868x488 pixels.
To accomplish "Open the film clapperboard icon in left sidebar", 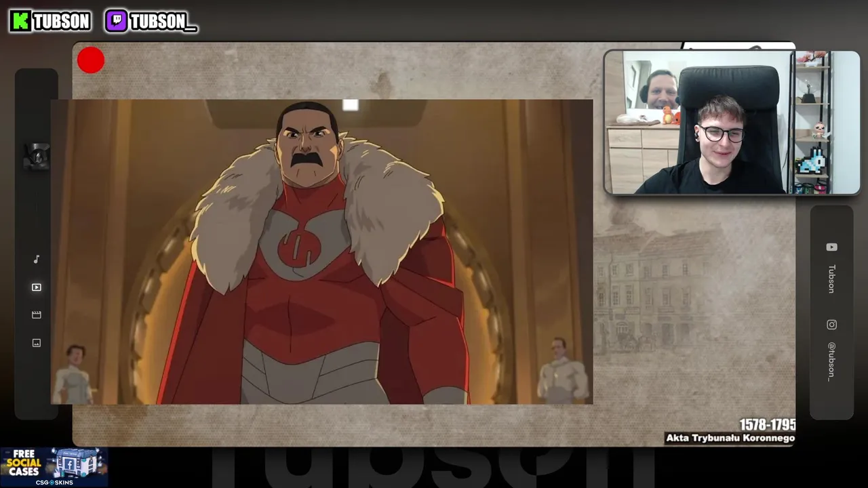I will 37,315.
